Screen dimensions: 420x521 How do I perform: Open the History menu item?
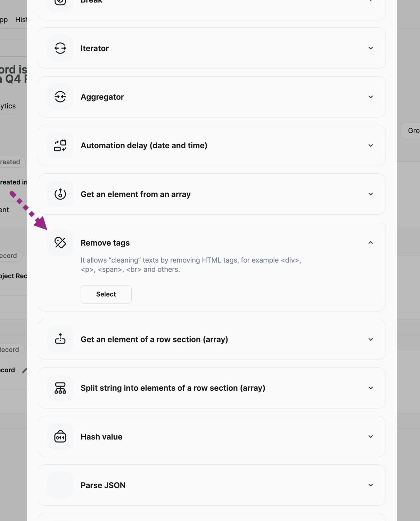click(x=21, y=19)
